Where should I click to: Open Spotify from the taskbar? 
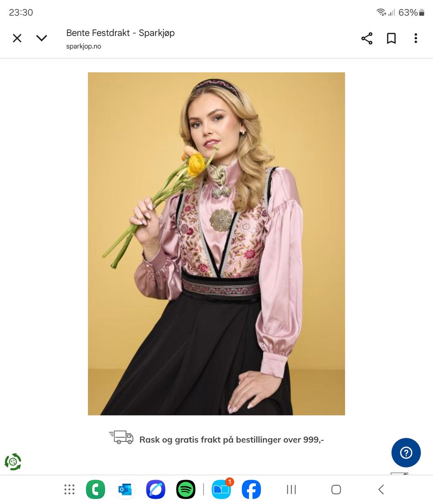pos(186,490)
